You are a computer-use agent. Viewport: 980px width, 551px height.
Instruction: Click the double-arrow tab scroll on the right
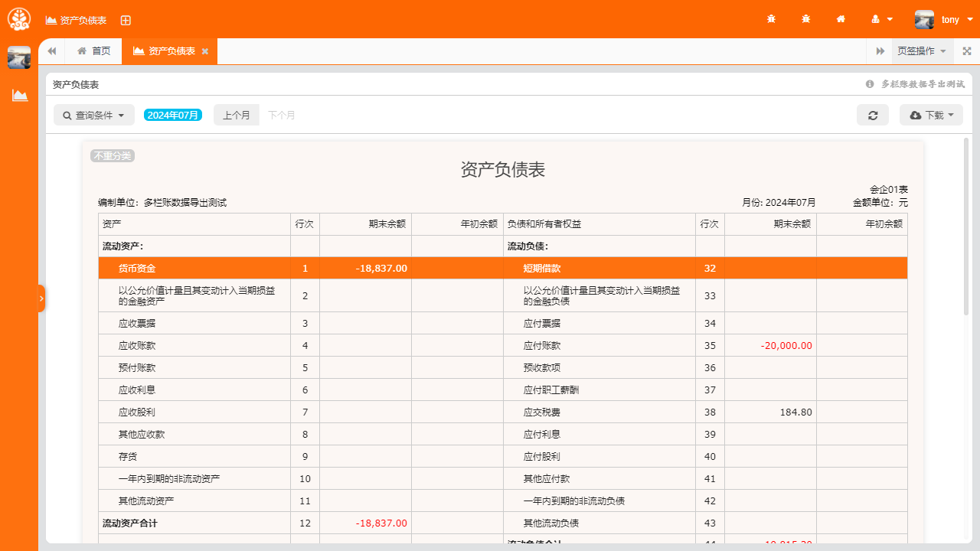(880, 51)
